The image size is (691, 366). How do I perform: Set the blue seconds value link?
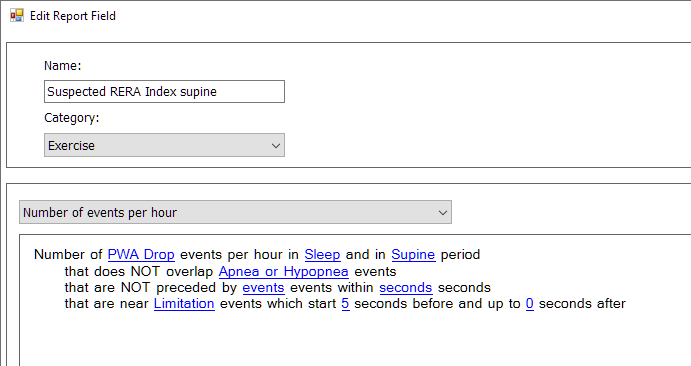click(406, 288)
